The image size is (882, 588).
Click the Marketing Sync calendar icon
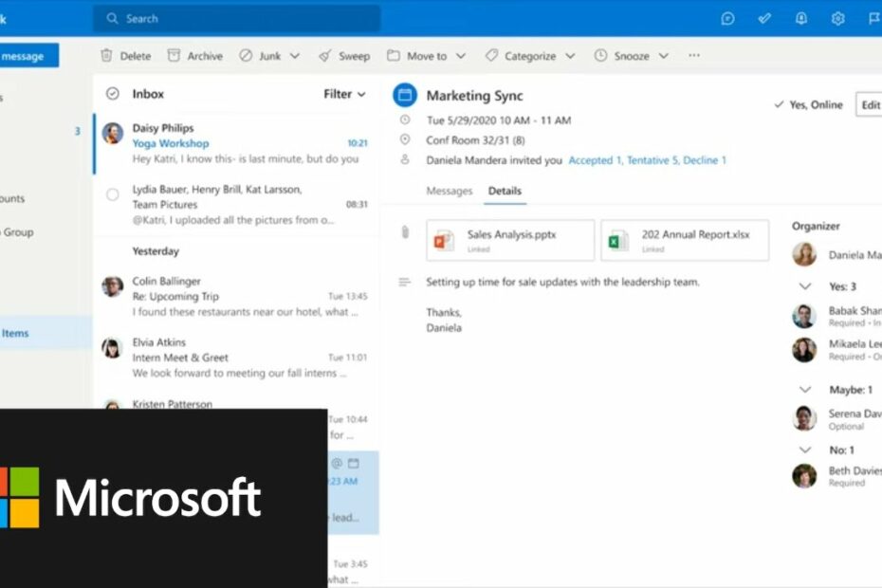[405, 95]
